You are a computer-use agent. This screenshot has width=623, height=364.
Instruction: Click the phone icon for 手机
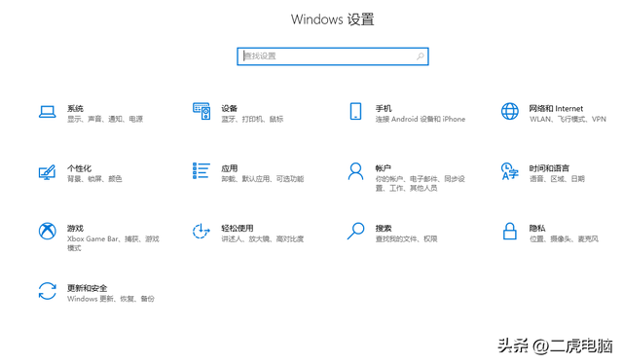pos(355,111)
